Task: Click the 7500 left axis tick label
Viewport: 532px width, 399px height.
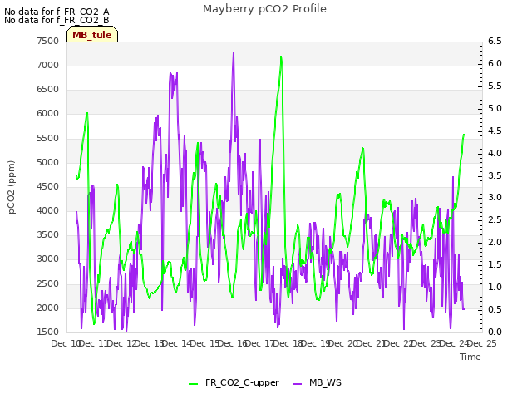Action: (48, 41)
